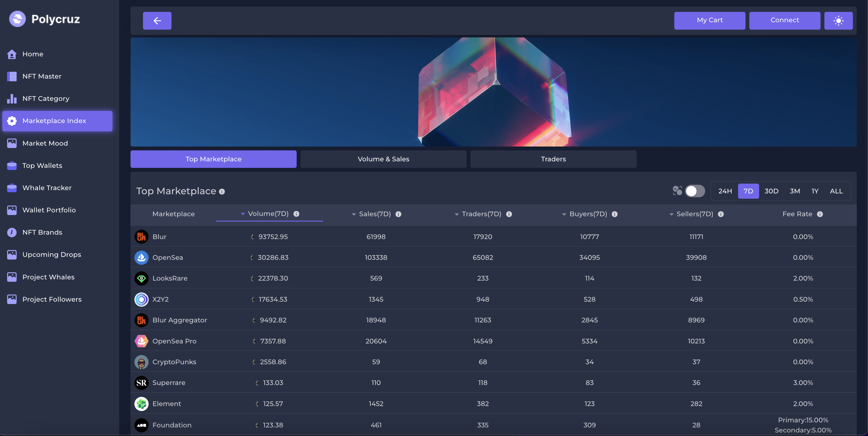868x436 pixels.
Task: Click the Project Followers sidebar icon
Action: [x=12, y=299]
